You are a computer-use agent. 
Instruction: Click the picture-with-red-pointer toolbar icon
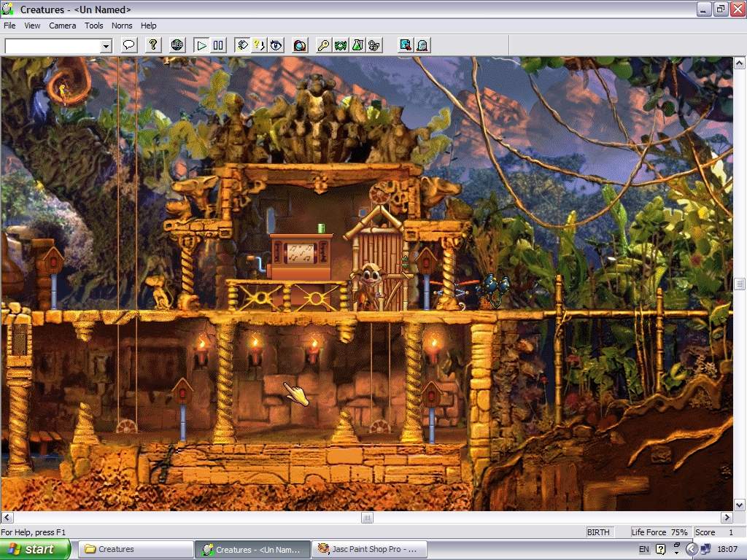406,45
